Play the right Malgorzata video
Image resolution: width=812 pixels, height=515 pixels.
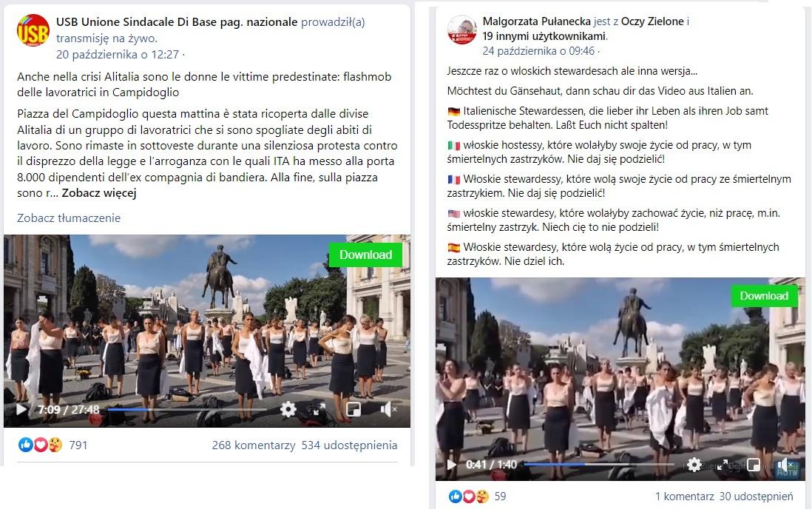[x=452, y=464]
